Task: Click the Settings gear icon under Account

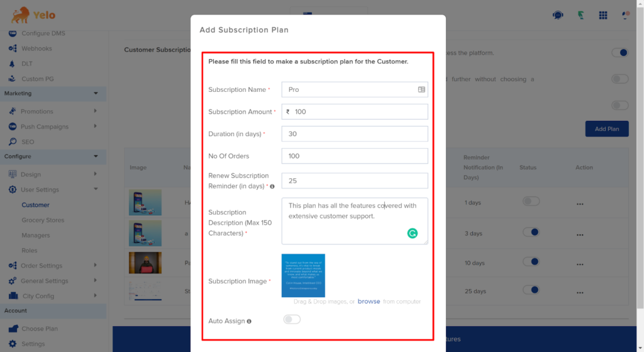Action: pos(13,344)
